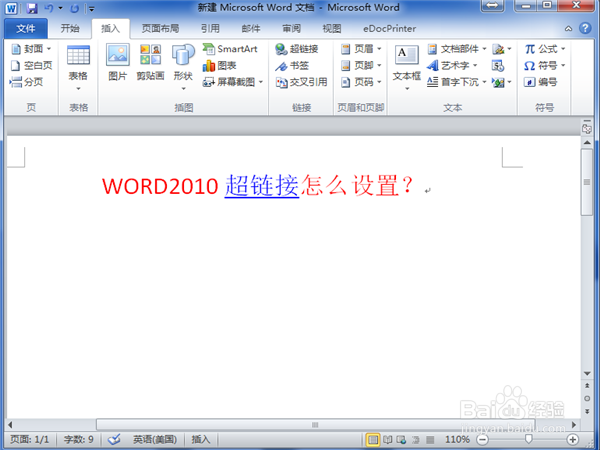Expand the 屏幕截图 dropdown arrow
600x450 pixels.
(x=261, y=82)
